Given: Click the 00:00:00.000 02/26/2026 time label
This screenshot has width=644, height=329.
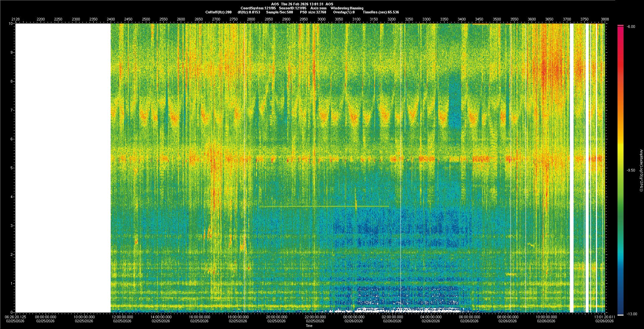Looking at the screenshot, I should [x=354, y=319].
